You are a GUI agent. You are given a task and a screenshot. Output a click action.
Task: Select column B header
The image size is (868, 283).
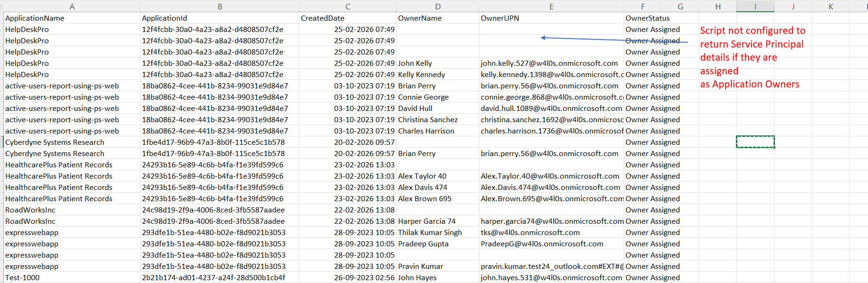coord(219,6)
